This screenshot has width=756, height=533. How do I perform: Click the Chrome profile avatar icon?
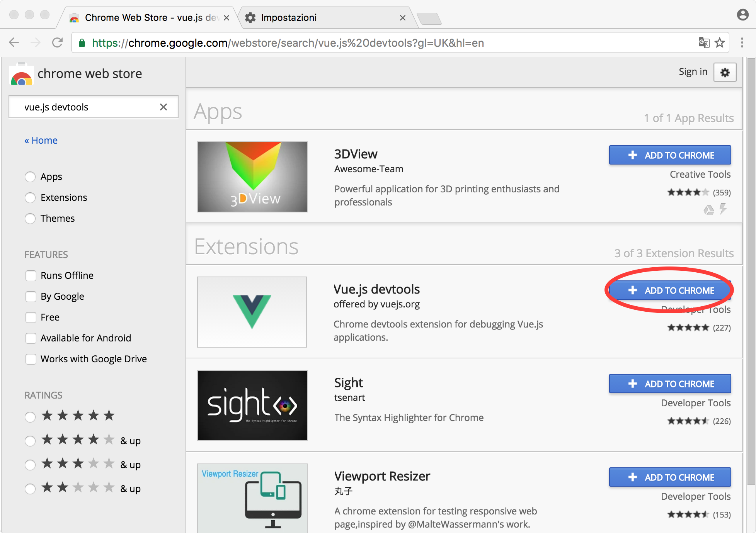coord(742,15)
